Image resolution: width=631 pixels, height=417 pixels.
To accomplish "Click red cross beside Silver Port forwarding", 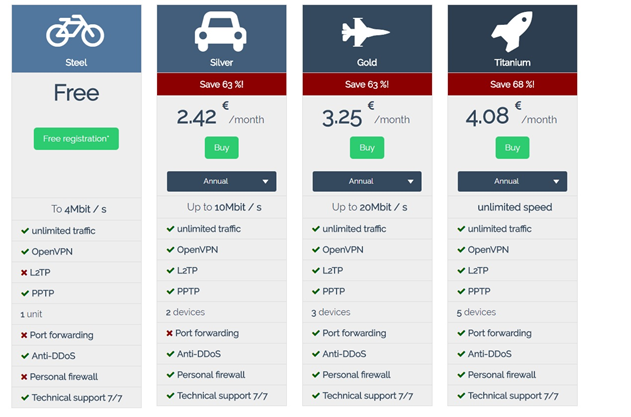I will point(169,333).
